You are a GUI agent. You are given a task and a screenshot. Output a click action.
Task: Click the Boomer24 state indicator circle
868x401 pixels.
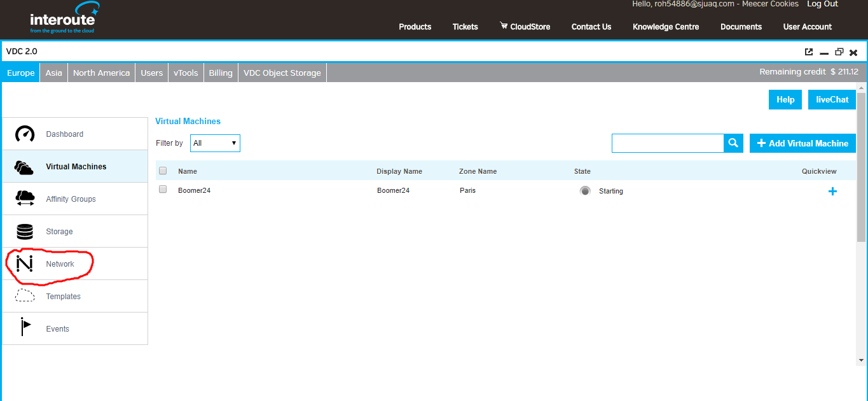tap(585, 191)
